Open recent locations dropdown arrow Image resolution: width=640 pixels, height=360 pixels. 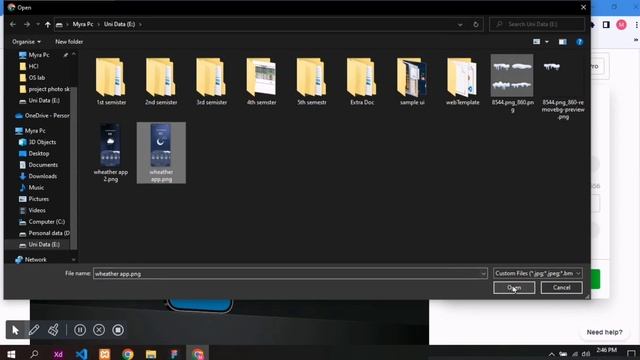coord(38,24)
